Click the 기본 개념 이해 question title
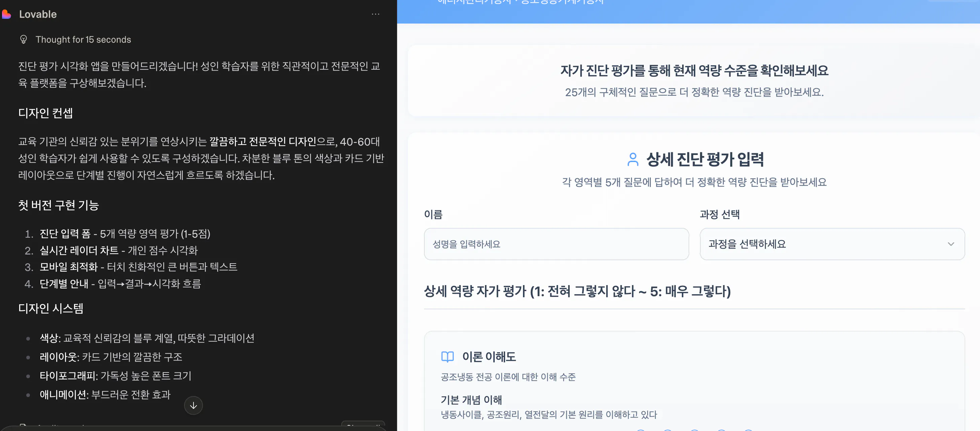This screenshot has width=980, height=431. (471, 400)
